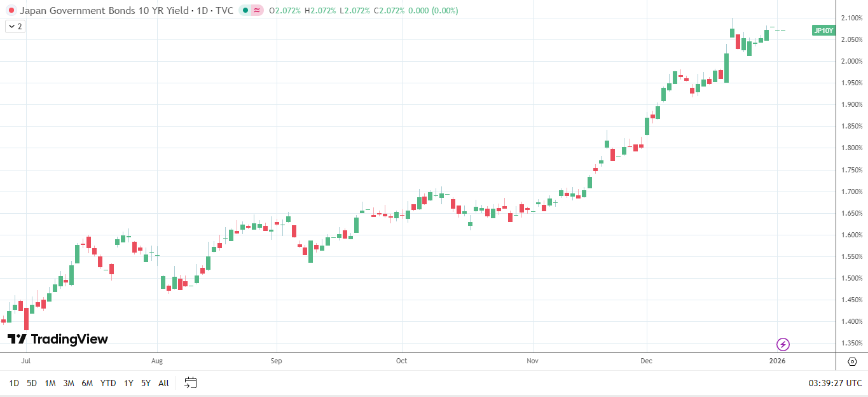868x397 pixels.
Task: Click the green market status dot
Action: 245,11
